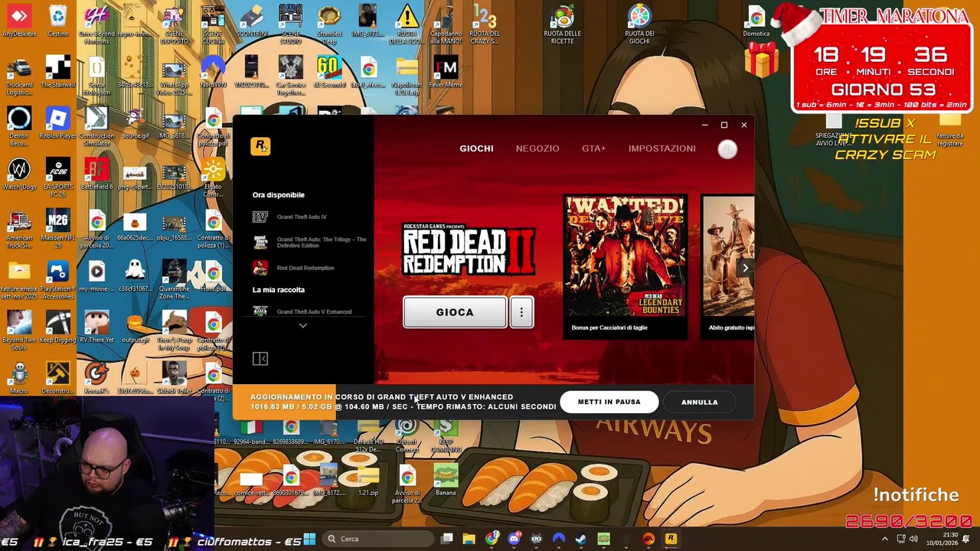The width and height of the screenshot is (980, 551).
Task: Click the 1.21.zip file on the desktop
Action: coord(368,480)
